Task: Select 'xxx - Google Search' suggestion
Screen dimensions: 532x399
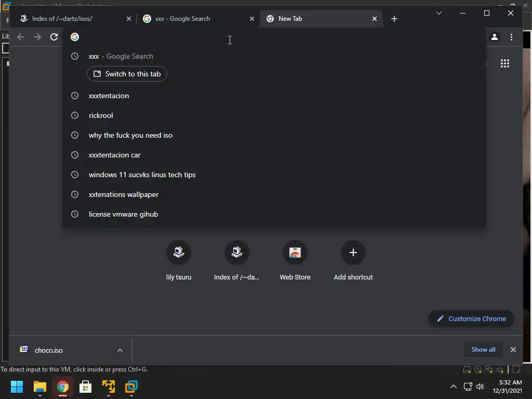Action: (274, 56)
